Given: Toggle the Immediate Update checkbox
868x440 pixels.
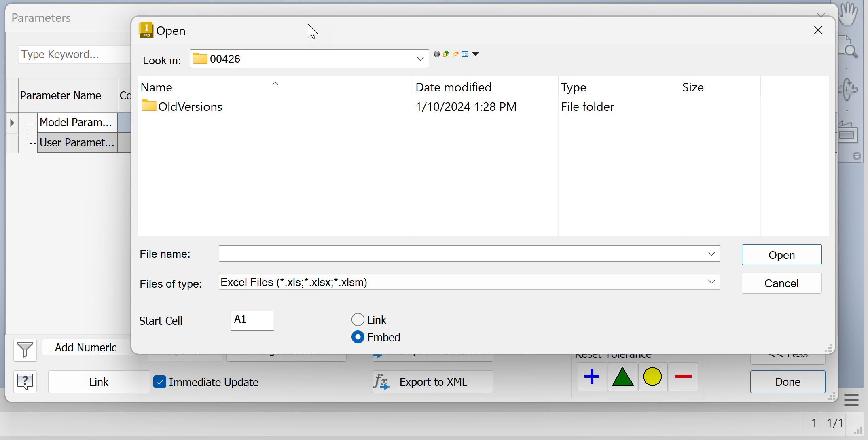Looking at the screenshot, I should point(160,382).
